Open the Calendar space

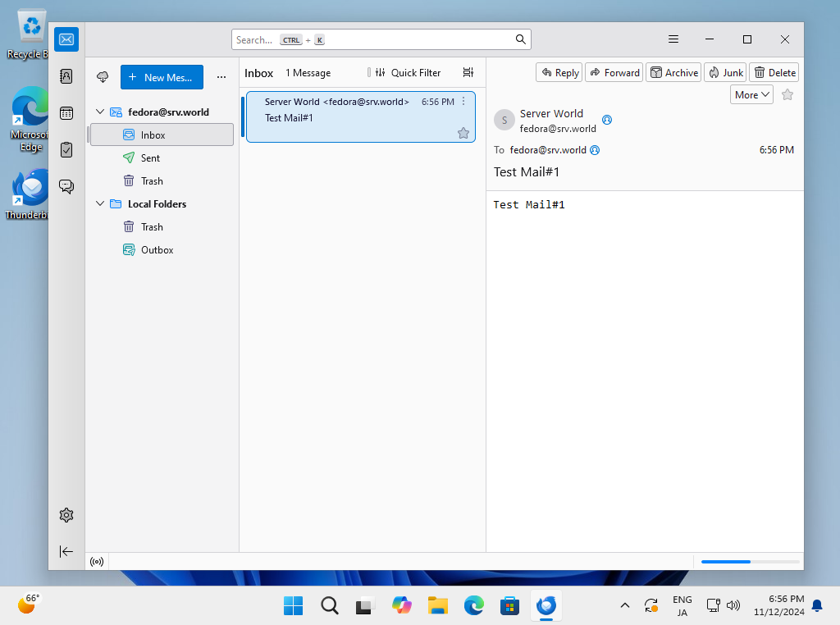click(x=66, y=112)
